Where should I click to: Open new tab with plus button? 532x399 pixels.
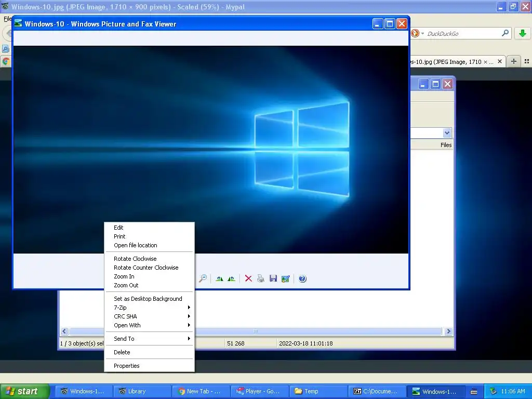tap(514, 61)
